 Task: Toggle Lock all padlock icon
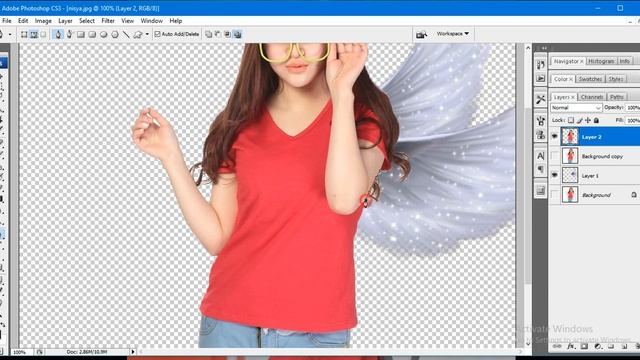pyautogui.click(x=596, y=120)
